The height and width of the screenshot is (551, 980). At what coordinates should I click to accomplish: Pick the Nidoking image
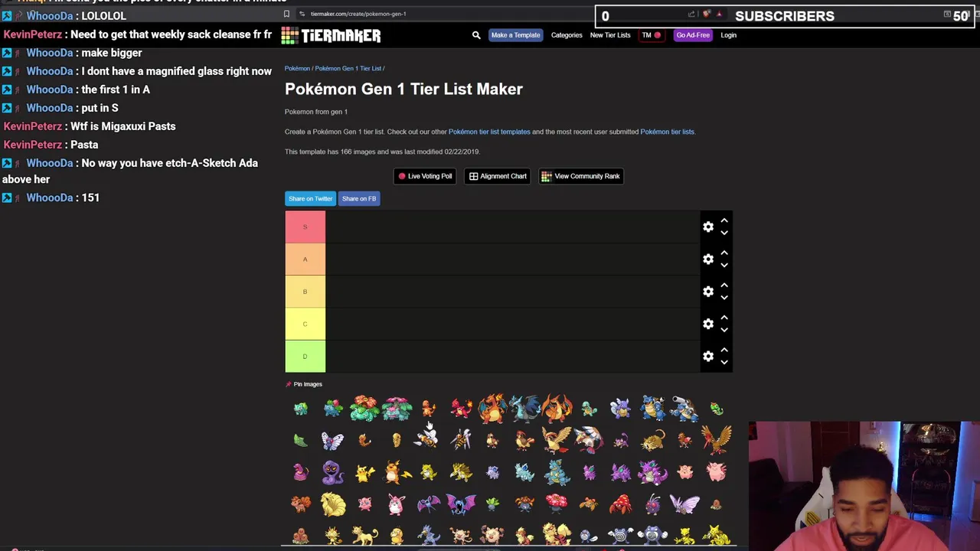(652, 472)
